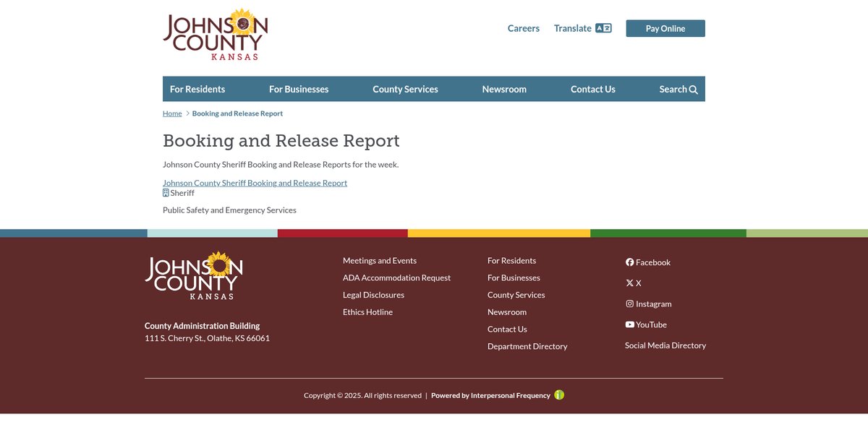Click the YouTube icon in footer
This screenshot has width=868, height=448.
pos(629,324)
